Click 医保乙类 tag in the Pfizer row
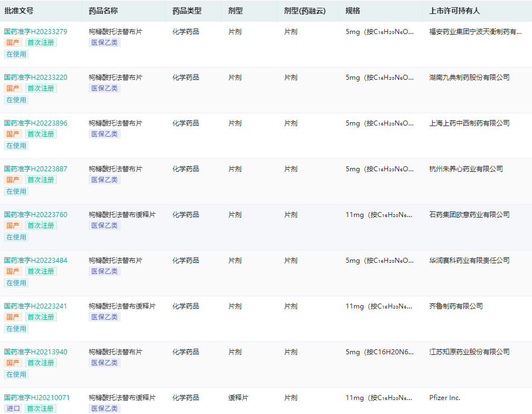Screen dimensions: 532x414 point(104,408)
